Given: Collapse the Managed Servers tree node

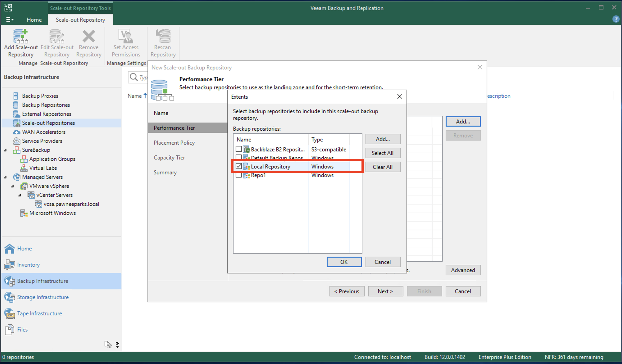Looking at the screenshot, I should 5,177.
